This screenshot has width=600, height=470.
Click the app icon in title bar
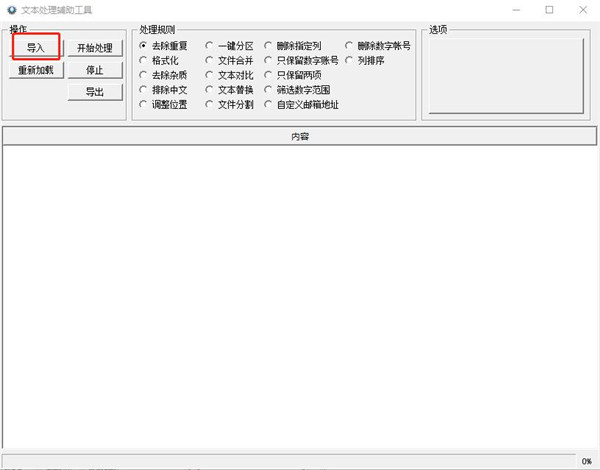[10, 9]
